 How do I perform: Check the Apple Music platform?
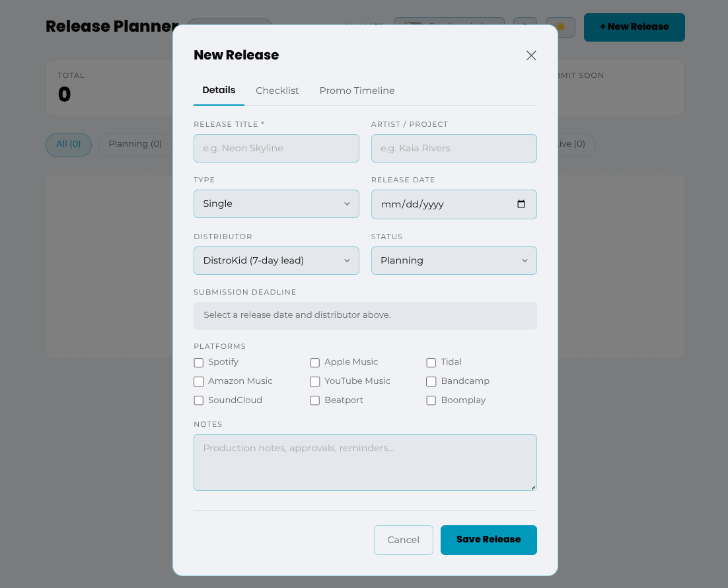coord(315,362)
